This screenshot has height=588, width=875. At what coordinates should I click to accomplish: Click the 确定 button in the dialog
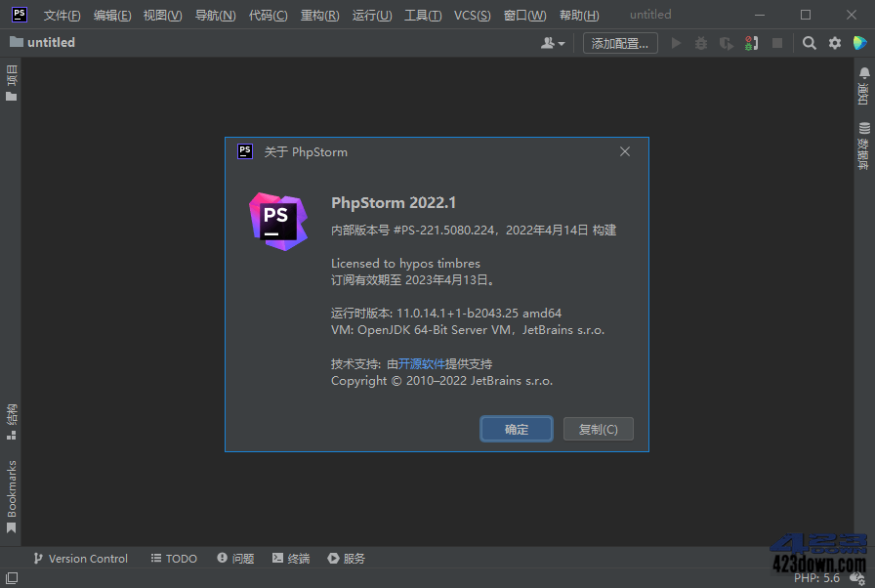[516, 429]
